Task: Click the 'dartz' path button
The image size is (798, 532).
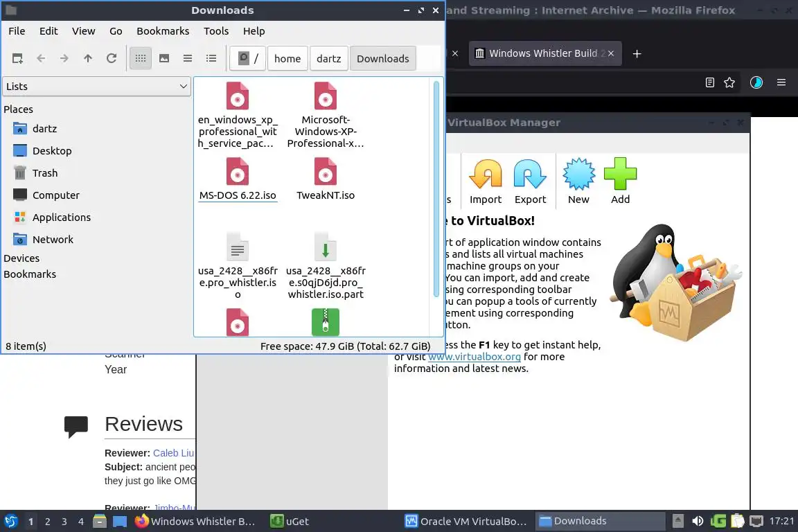Action: click(x=329, y=59)
